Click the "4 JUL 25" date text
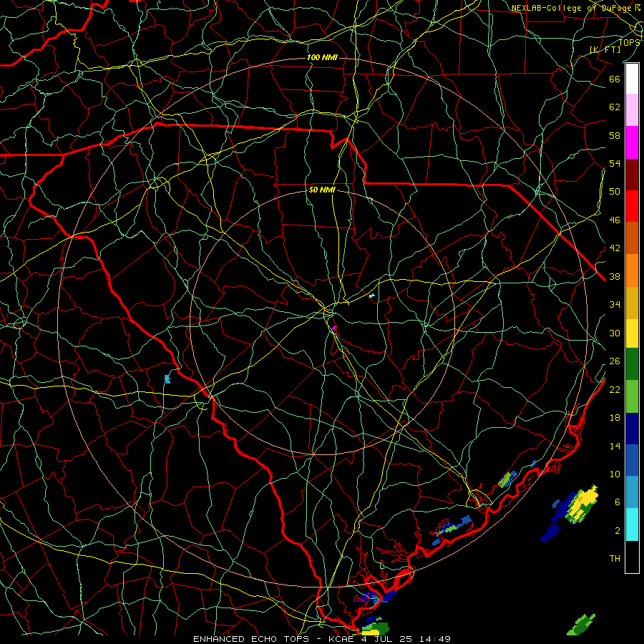This screenshot has width=644, height=644. [387, 639]
